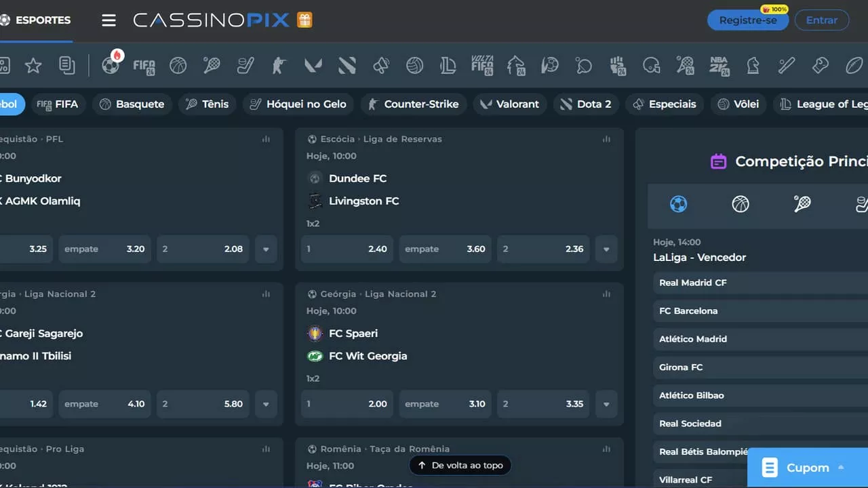Select the table tennis paddle icon

[583, 66]
